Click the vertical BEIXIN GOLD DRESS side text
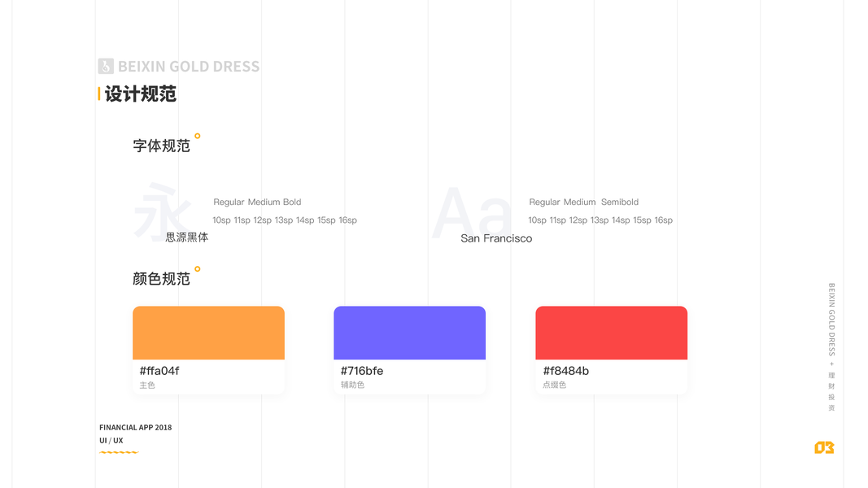The height and width of the screenshot is (488, 868). click(x=831, y=320)
